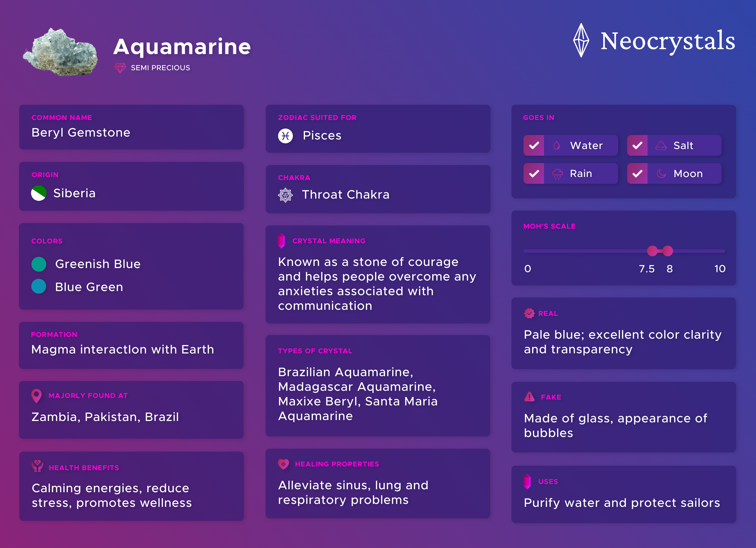Click the Pisces zodiac symbol icon
The image size is (756, 548).
pyautogui.click(x=285, y=136)
